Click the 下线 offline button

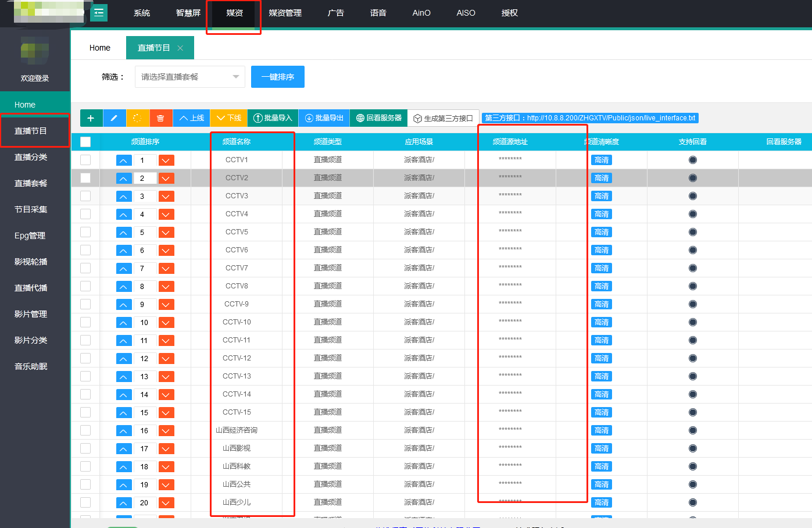[x=229, y=118]
